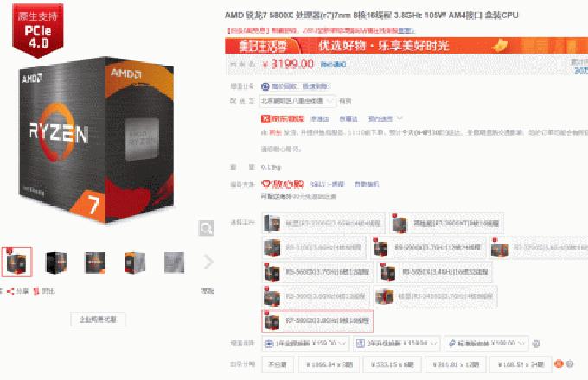
Task: Click the red compare icon below thumbnails
Action: click(x=36, y=291)
